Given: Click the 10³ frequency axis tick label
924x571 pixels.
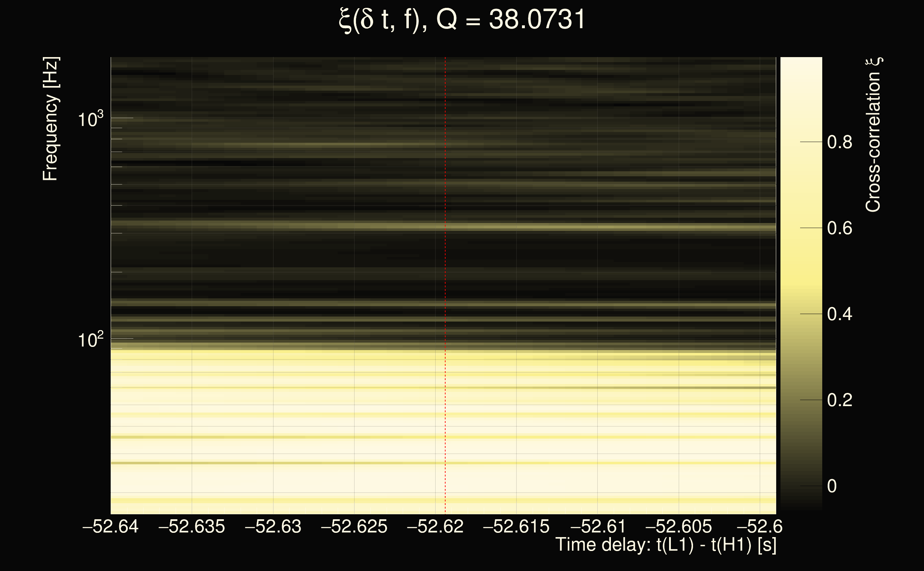Looking at the screenshot, I should pyautogui.click(x=90, y=119).
